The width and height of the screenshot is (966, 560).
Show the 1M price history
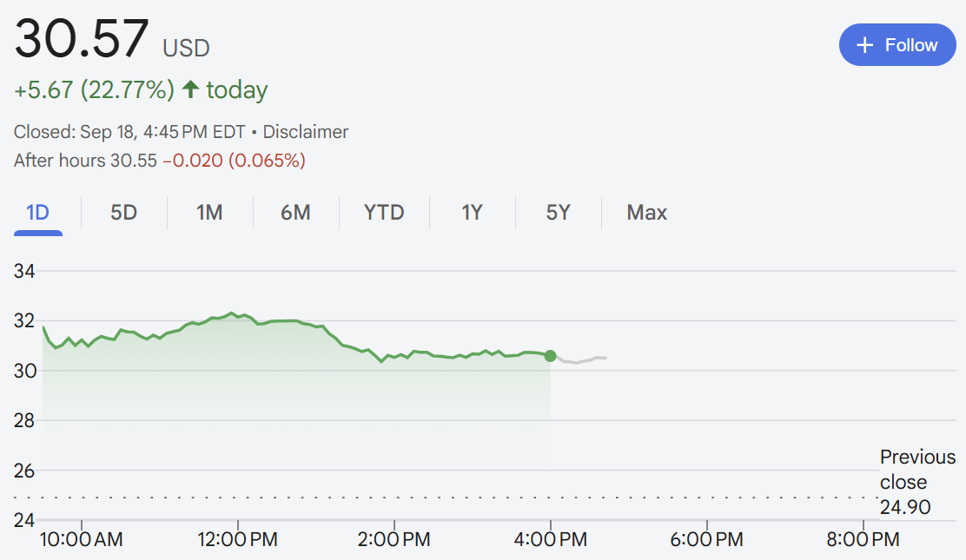(209, 213)
